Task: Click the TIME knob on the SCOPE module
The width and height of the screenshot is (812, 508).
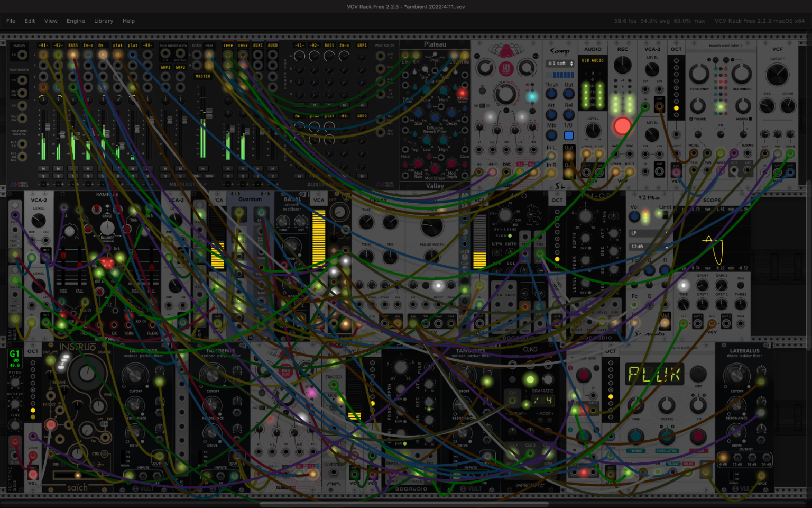Action: click(x=684, y=304)
